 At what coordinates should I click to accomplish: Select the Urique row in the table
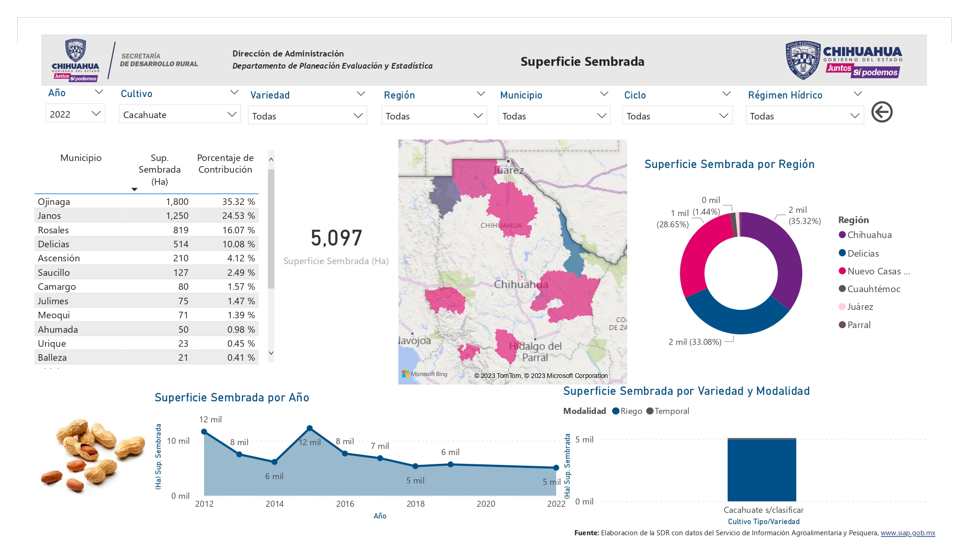(x=146, y=343)
